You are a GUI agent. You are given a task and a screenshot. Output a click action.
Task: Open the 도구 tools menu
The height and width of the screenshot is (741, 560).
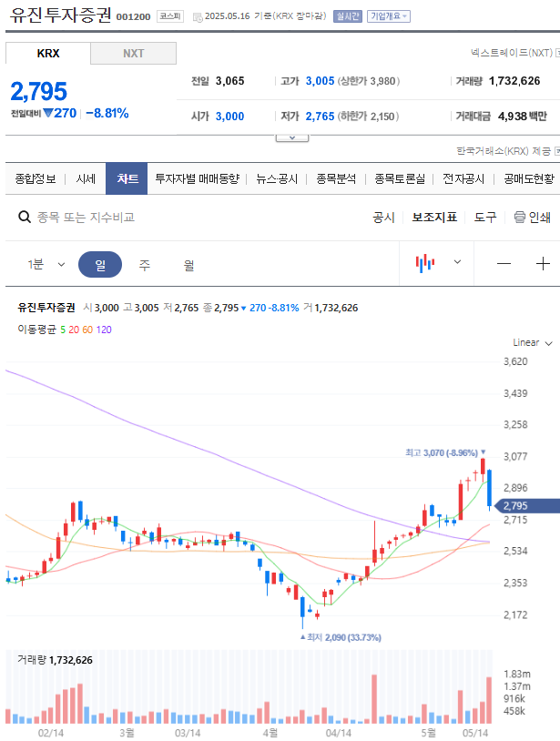(x=485, y=217)
